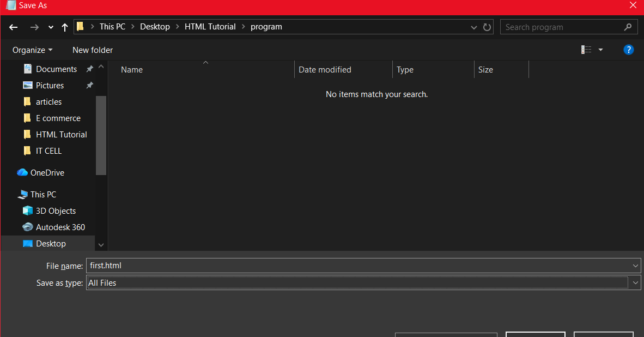Open Desktop in the navigation tree
This screenshot has width=644, height=337.
51,244
